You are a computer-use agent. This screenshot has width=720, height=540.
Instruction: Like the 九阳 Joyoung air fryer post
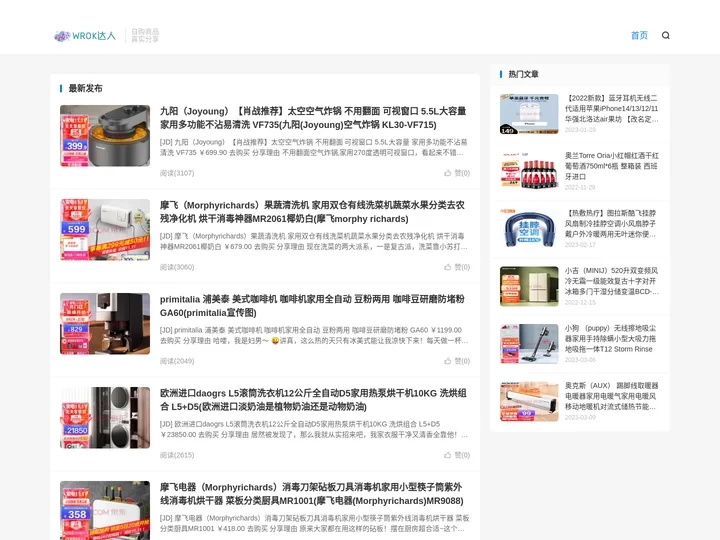click(x=457, y=173)
